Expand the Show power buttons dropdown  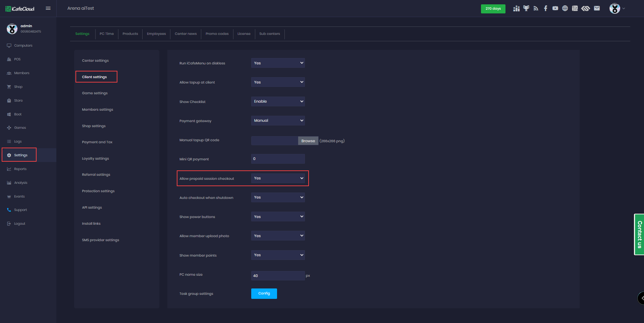coord(278,217)
